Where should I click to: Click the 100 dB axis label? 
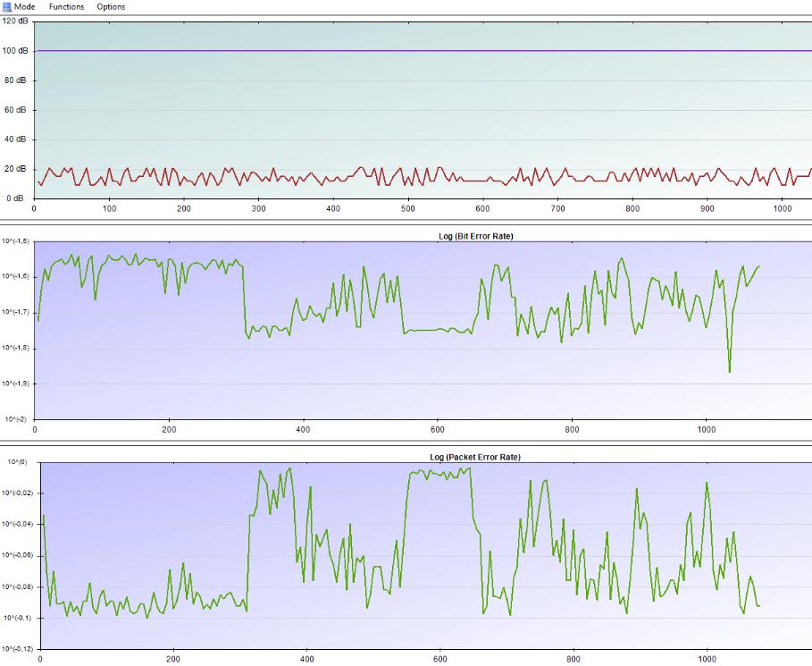pyautogui.click(x=15, y=51)
